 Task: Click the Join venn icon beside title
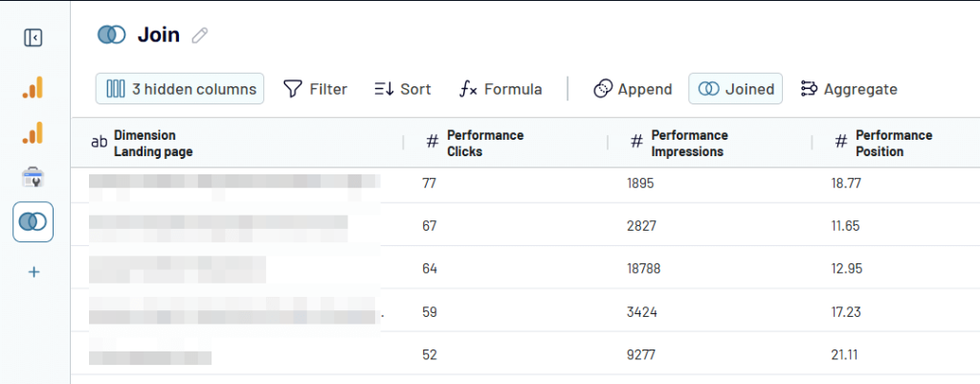pos(112,34)
